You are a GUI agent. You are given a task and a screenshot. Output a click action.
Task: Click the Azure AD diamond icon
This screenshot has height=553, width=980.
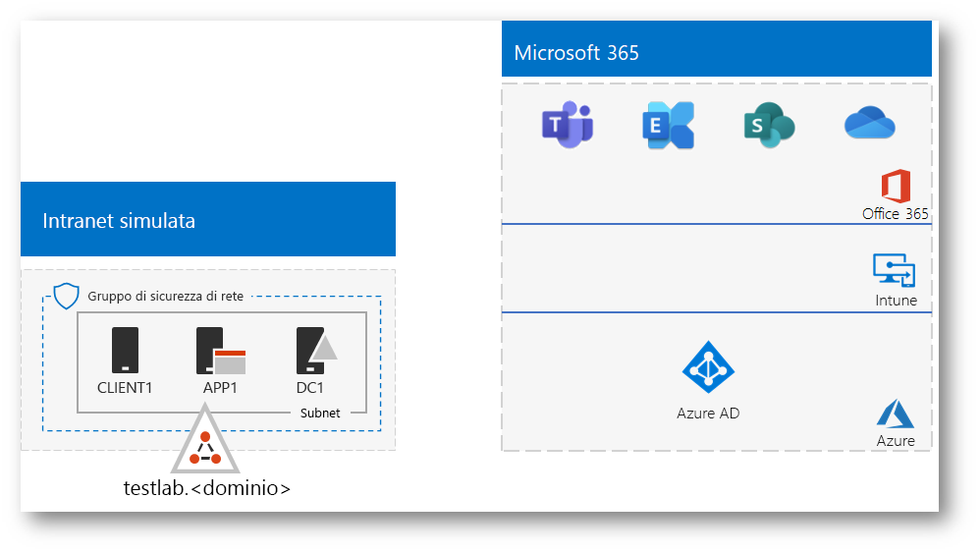click(708, 366)
